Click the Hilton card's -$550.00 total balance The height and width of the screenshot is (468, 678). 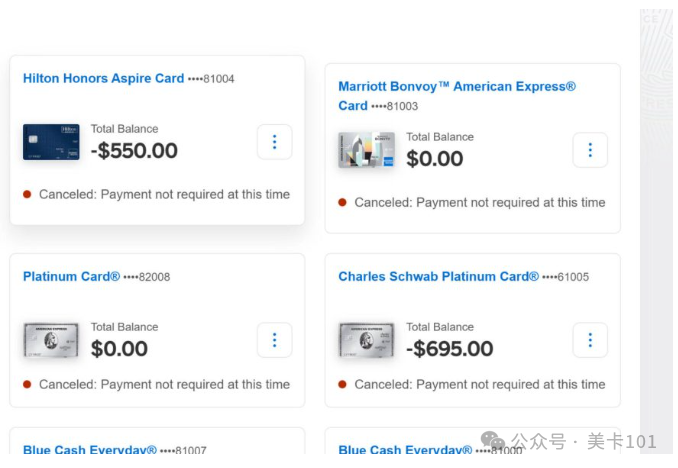coord(134,151)
